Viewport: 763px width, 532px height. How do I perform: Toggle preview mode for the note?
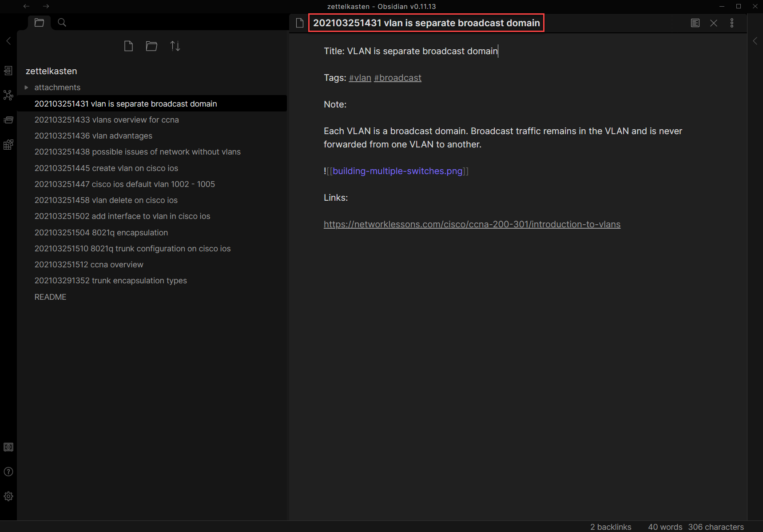click(x=695, y=23)
